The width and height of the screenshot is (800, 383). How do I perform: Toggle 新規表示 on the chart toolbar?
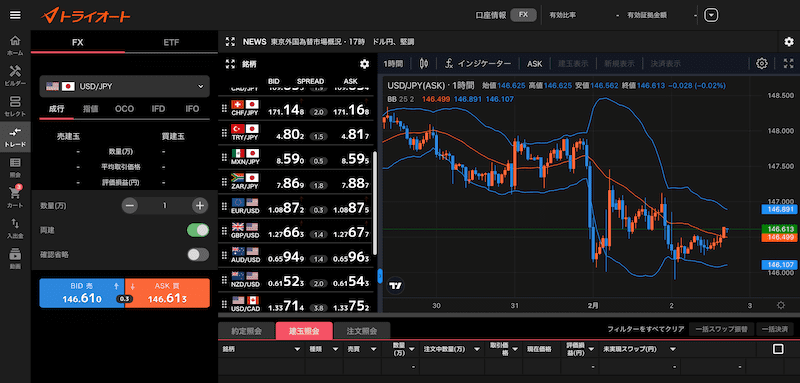click(619, 64)
